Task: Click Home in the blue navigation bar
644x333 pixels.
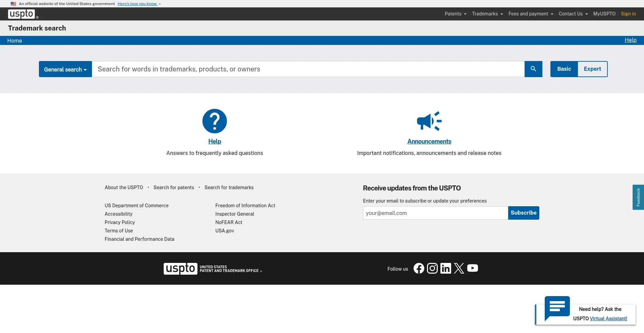Action: coord(15,41)
